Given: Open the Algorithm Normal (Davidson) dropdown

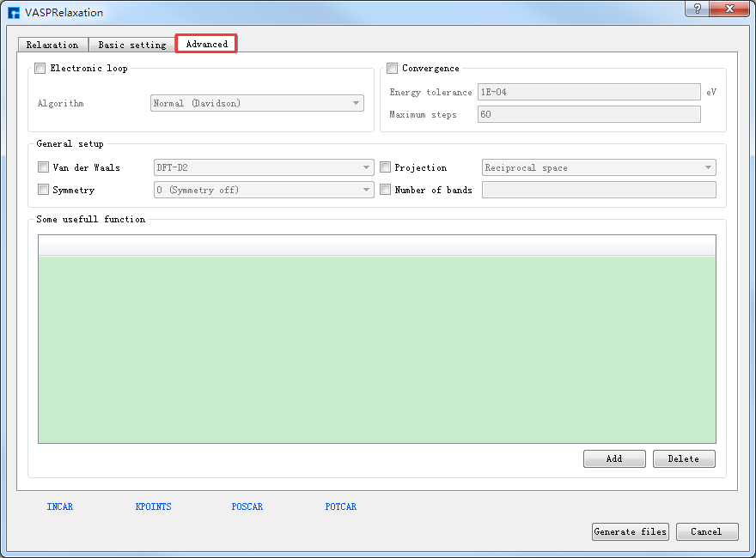Looking at the screenshot, I should 257,104.
